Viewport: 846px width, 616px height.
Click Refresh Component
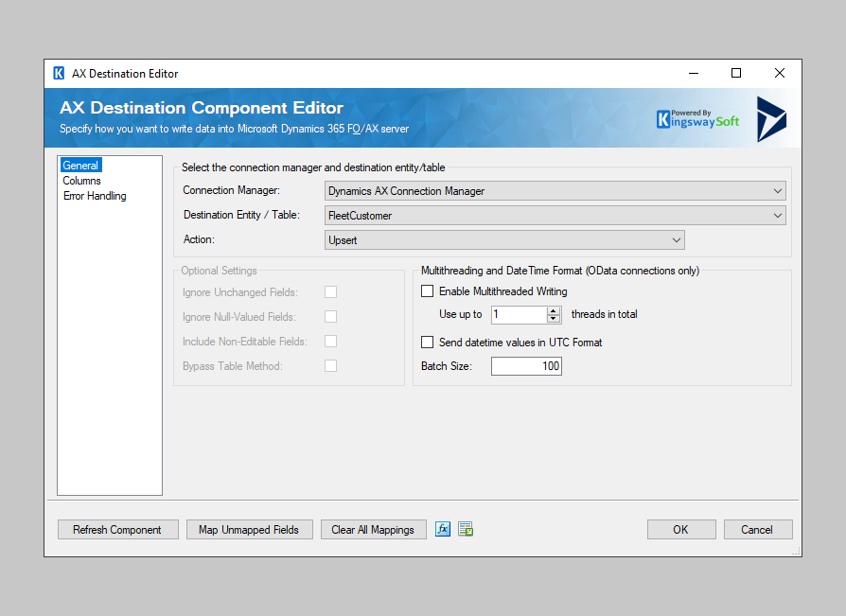117,529
